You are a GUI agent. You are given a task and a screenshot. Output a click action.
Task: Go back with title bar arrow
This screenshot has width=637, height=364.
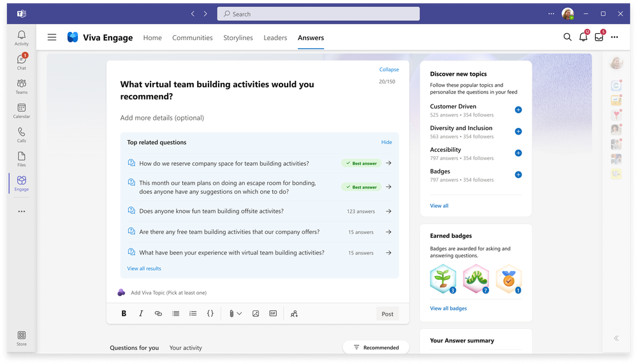193,14
